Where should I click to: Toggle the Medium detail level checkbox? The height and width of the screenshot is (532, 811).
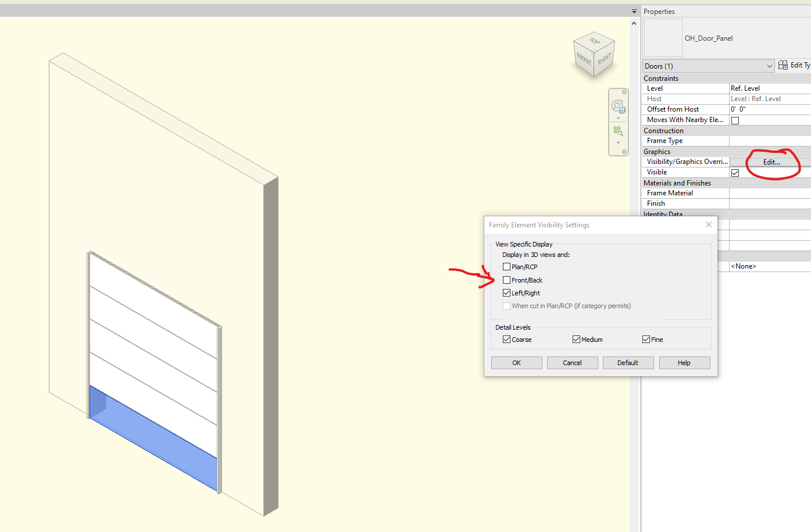[576, 340]
